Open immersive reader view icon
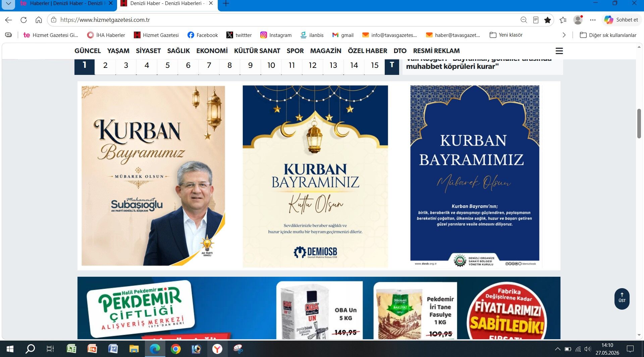This screenshot has height=357, width=644. [x=536, y=20]
